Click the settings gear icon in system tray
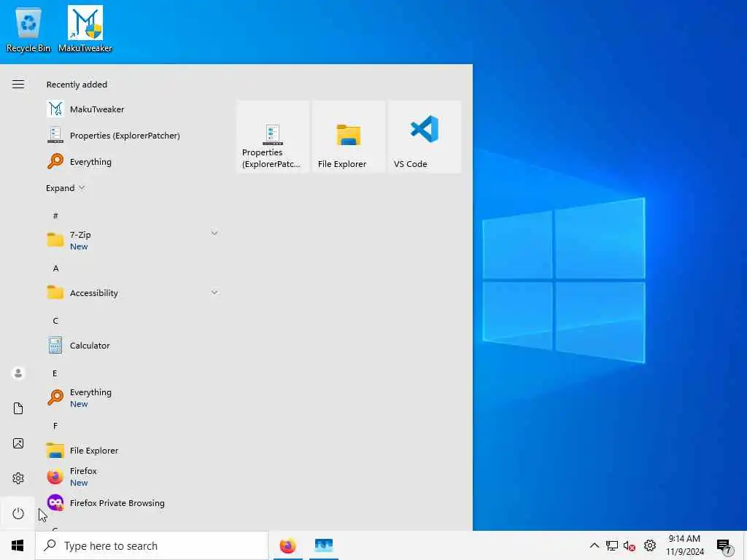The image size is (747, 560). pos(650,545)
